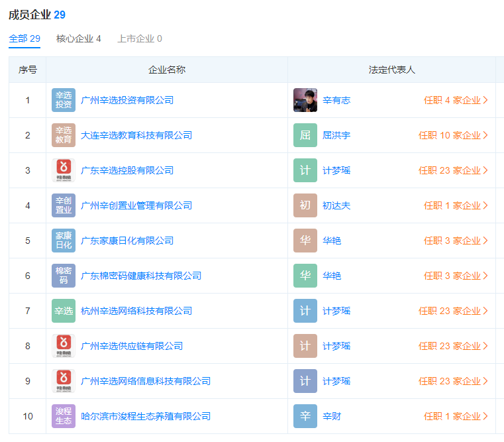Click the 辛创置业 company logo icon
The image size is (504, 442).
coord(64,205)
